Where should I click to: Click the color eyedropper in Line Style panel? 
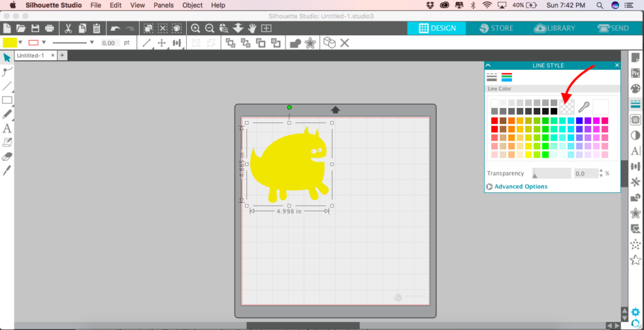point(583,107)
